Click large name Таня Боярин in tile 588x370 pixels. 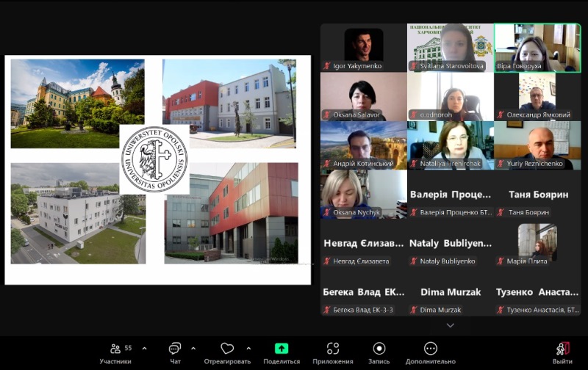coord(539,195)
